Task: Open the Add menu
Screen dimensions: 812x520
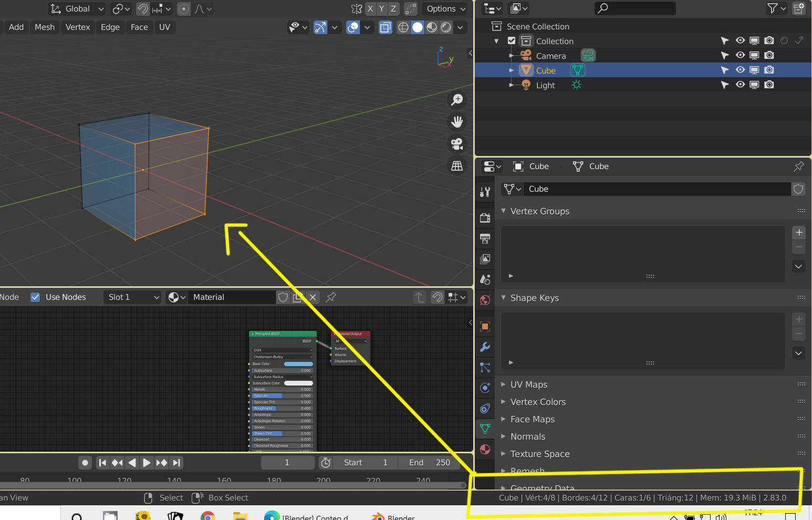Action: (16, 27)
